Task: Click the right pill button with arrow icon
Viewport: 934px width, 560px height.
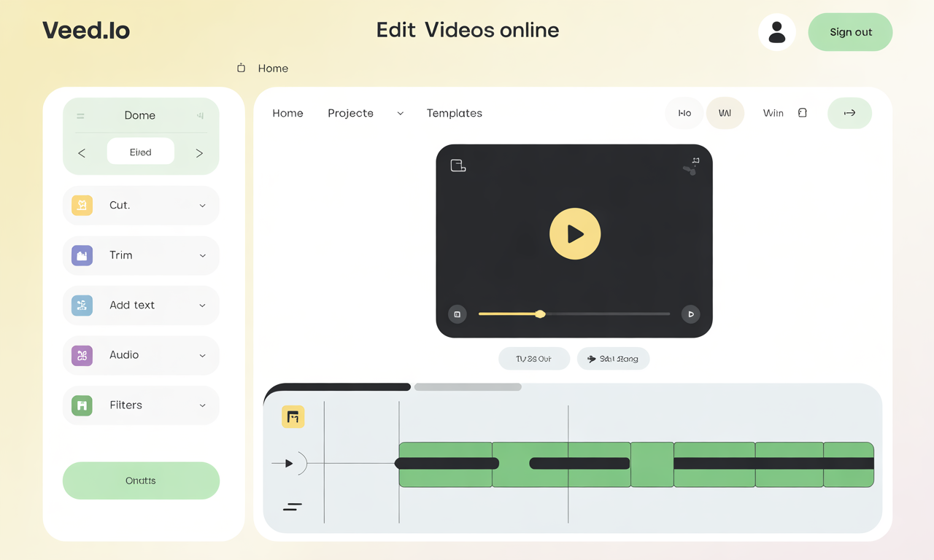Action: [613, 359]
